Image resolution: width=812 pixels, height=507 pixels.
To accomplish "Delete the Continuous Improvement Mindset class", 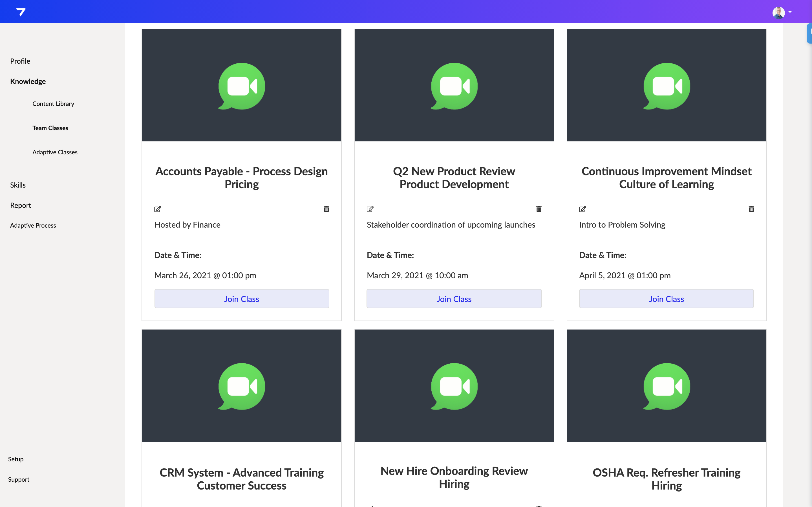I will [x=751, y=209].
